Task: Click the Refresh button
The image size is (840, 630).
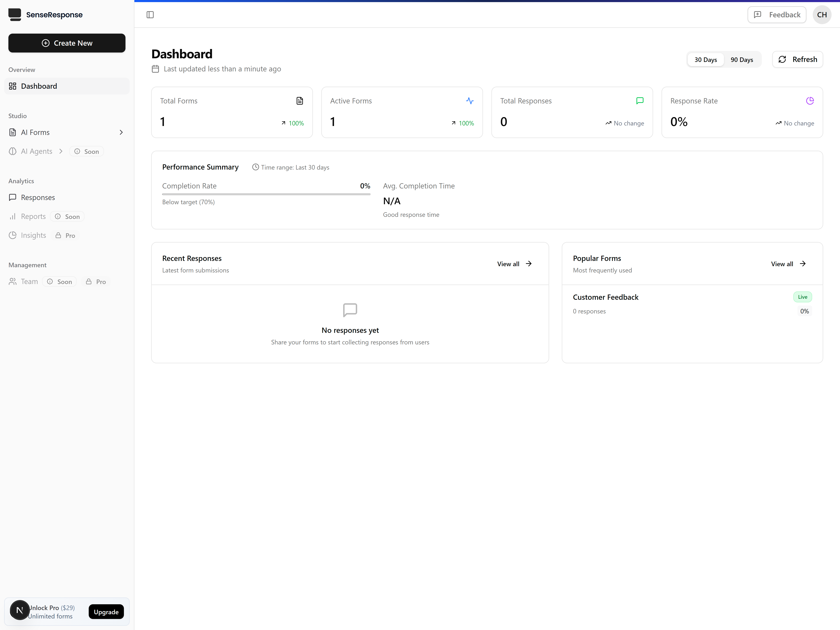Action: coord(797,60)
